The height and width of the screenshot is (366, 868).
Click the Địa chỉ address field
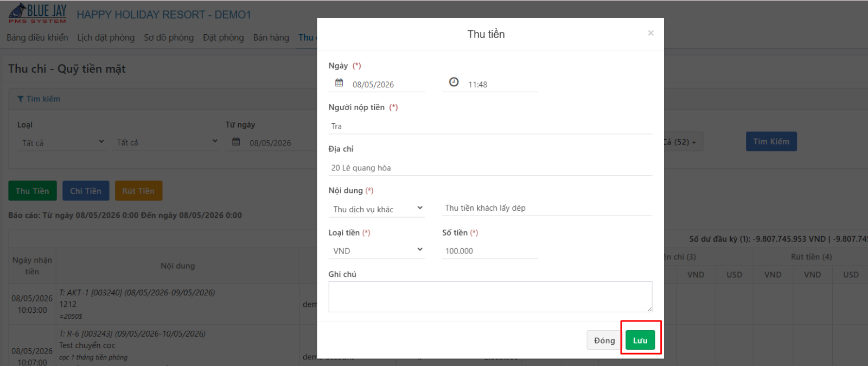490,168
